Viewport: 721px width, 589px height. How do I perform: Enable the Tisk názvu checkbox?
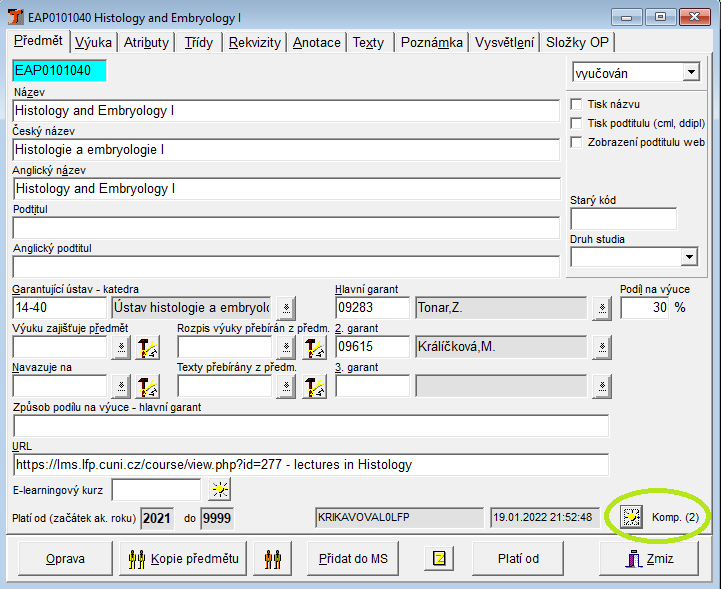coord(576,104)
